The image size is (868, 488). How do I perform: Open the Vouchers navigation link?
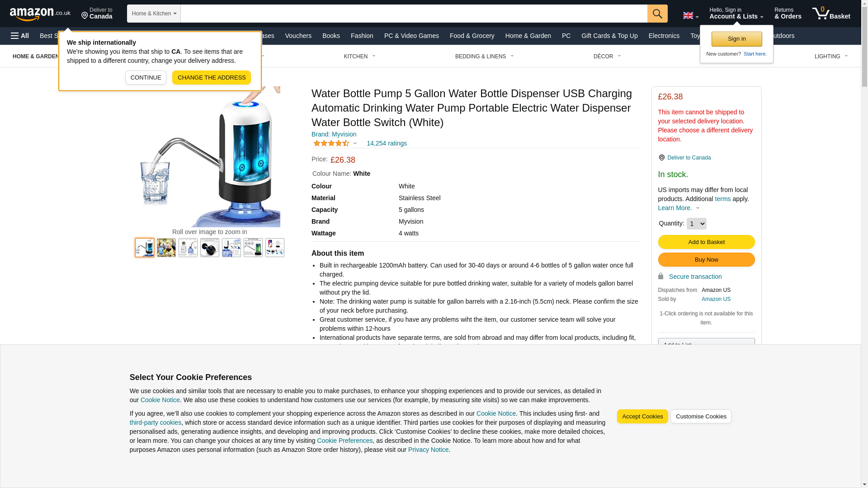tap(298, 36)
